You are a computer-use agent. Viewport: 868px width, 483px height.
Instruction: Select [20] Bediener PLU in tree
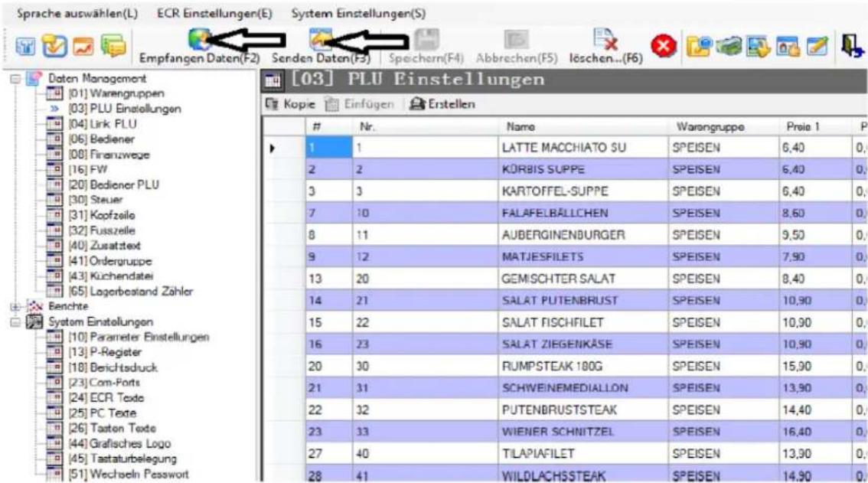(113, 184)
